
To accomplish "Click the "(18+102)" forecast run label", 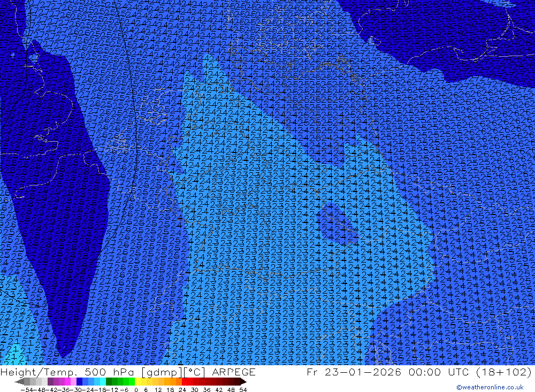I will tap(503, 372).
